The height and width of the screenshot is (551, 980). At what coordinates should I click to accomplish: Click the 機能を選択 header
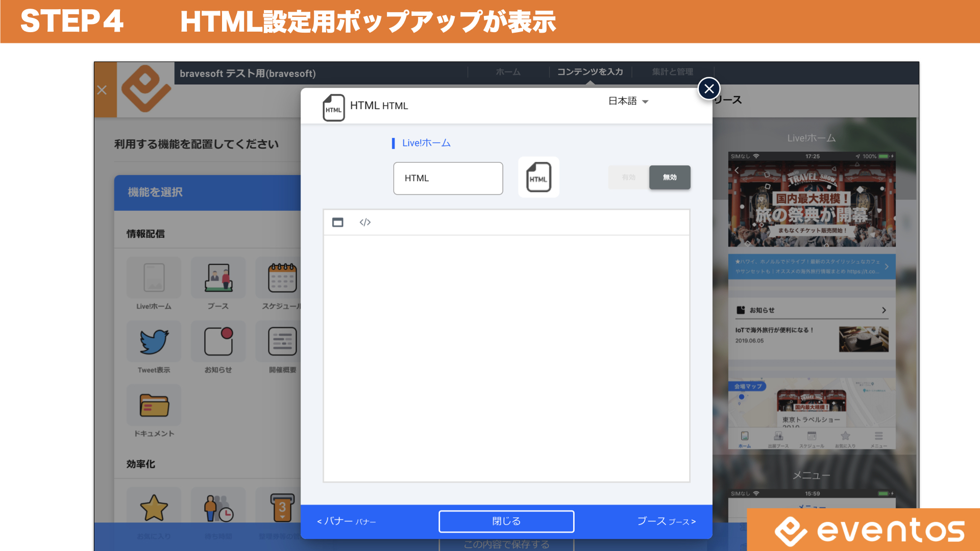(x=207, y=192)
